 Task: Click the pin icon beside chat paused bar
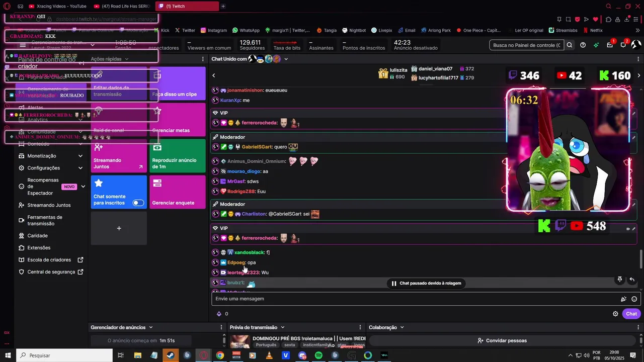tap(620, 280)
